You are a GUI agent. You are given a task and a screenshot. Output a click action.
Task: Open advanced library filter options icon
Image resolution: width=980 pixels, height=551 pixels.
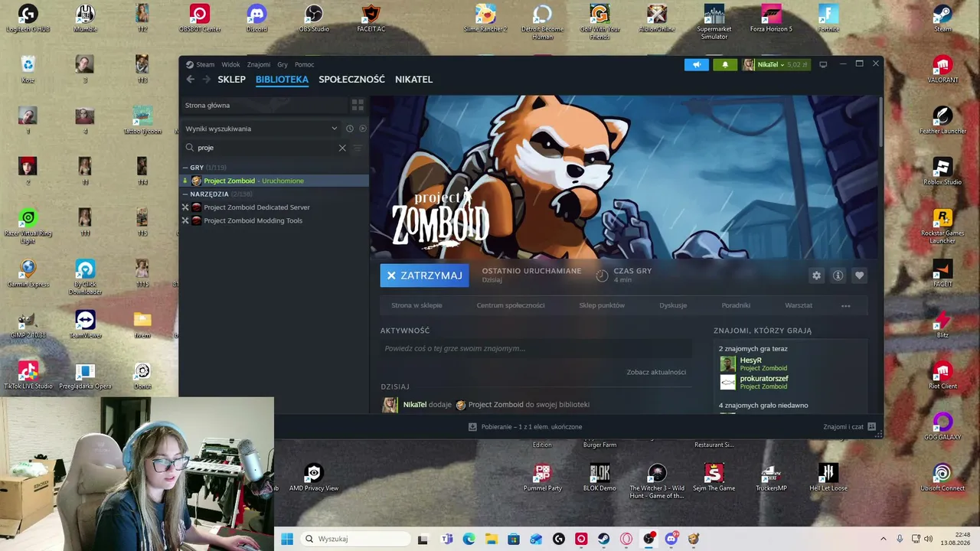coord(358,148)
